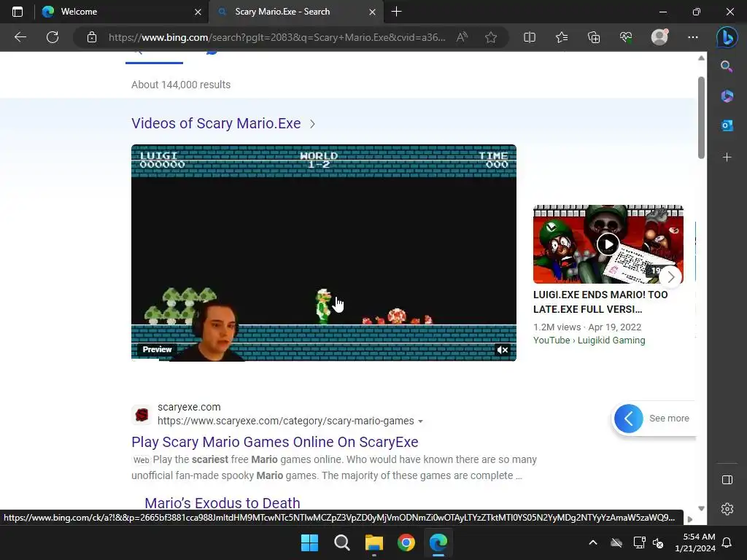
Task: Click the About 144,000 results text
Action: [181, 85]
